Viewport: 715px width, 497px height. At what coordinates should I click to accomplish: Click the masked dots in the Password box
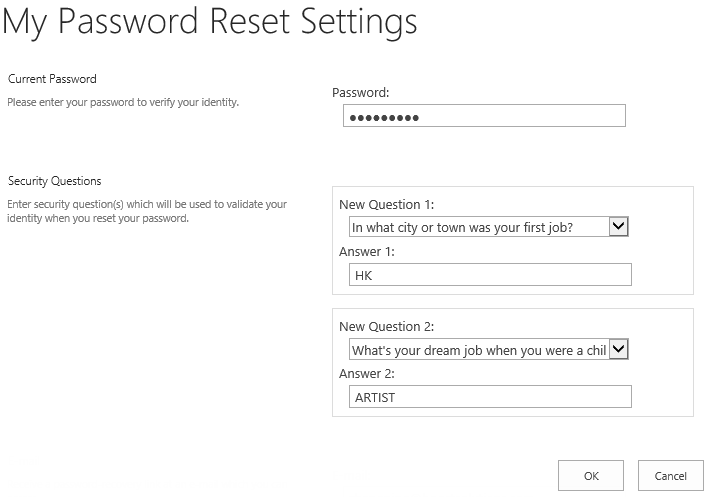382,118
